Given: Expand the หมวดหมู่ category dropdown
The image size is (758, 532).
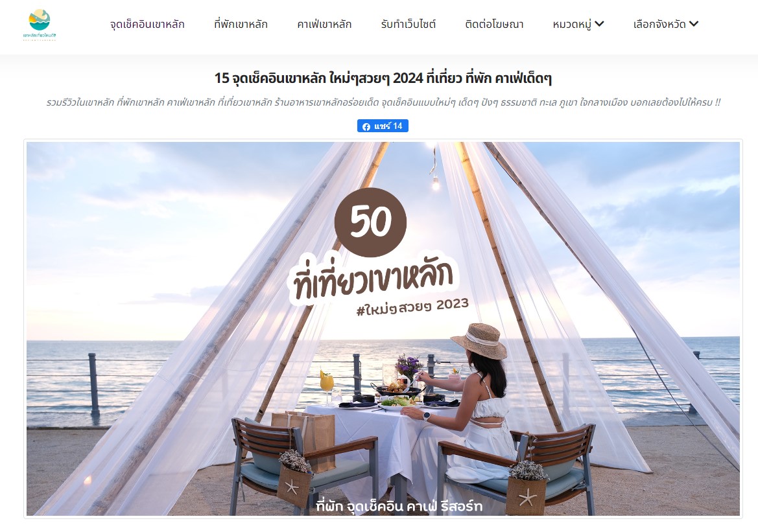Looking at the screenshot, I should [x=578, y=24].
